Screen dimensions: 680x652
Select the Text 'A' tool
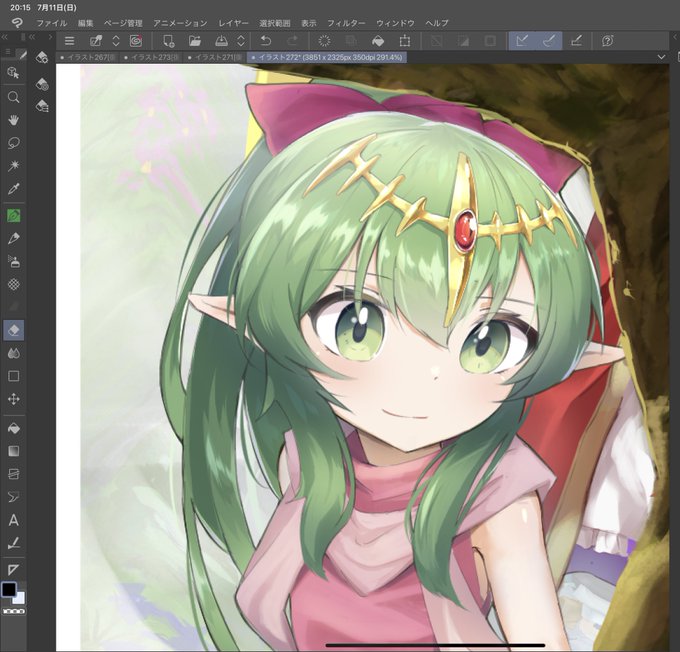click(13, 520)
